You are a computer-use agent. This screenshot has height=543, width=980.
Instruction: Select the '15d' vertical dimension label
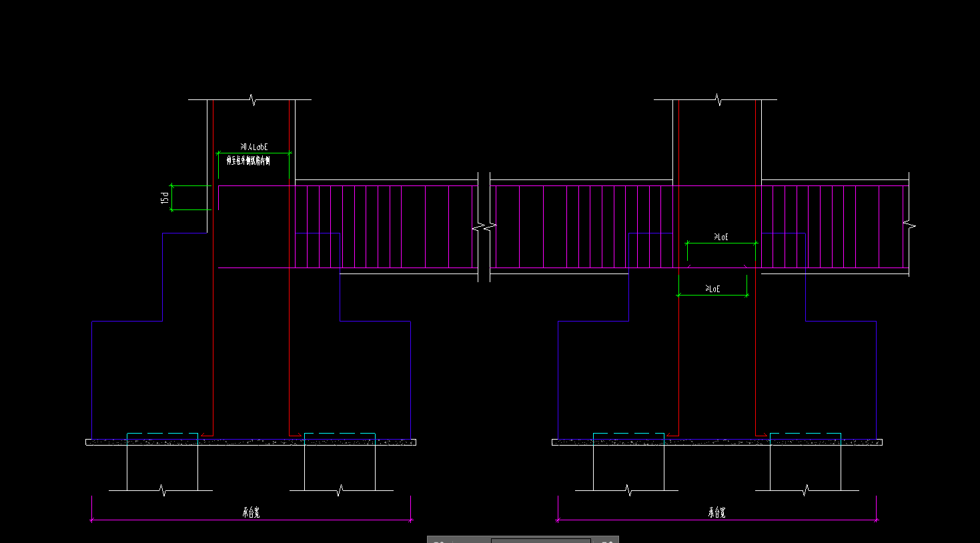pyautogui.click(x=163, y=198)
